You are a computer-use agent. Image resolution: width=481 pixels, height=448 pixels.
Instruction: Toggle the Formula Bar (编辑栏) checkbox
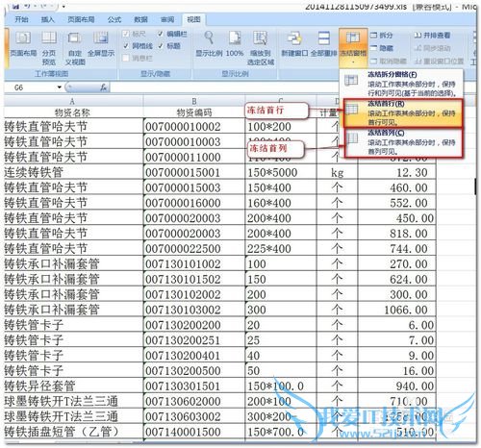pos(161,34)
